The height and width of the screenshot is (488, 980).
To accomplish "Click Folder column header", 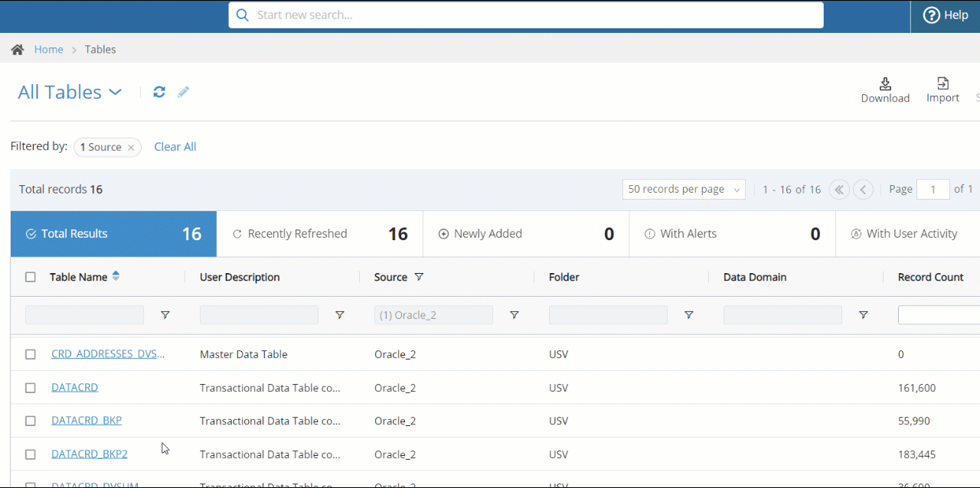I will [x=564, y=277].
